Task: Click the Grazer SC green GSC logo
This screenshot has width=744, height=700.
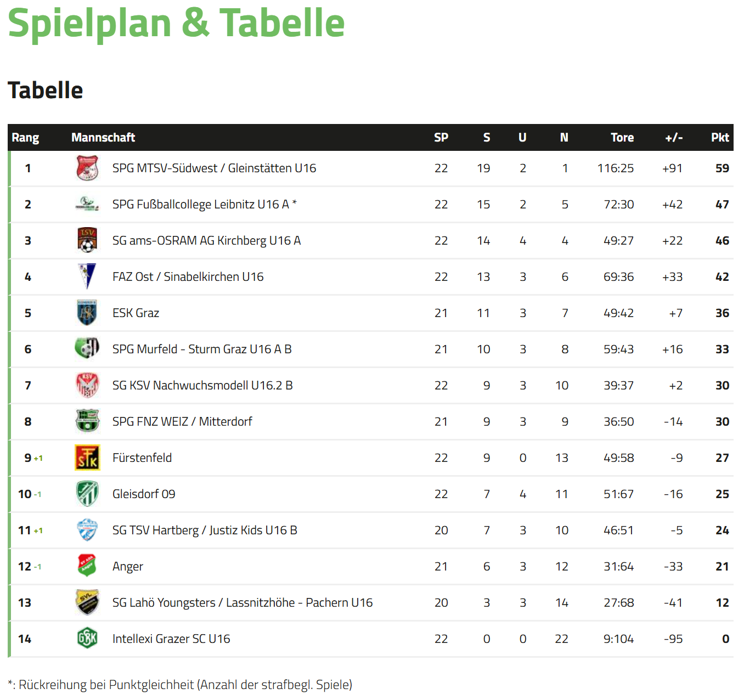Action: point(87,638)
